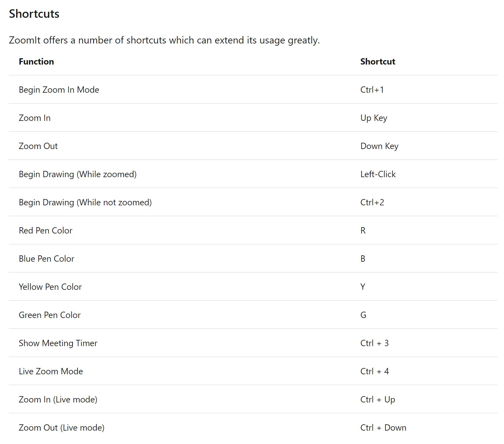Click the Live Zoom Mode row

pos(51,372)
